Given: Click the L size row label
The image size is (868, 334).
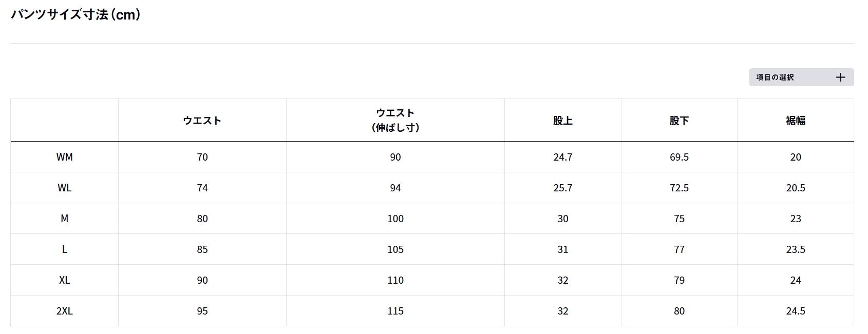Looking at the screenshot, I should pyautogui.click(x=64, y=249).
